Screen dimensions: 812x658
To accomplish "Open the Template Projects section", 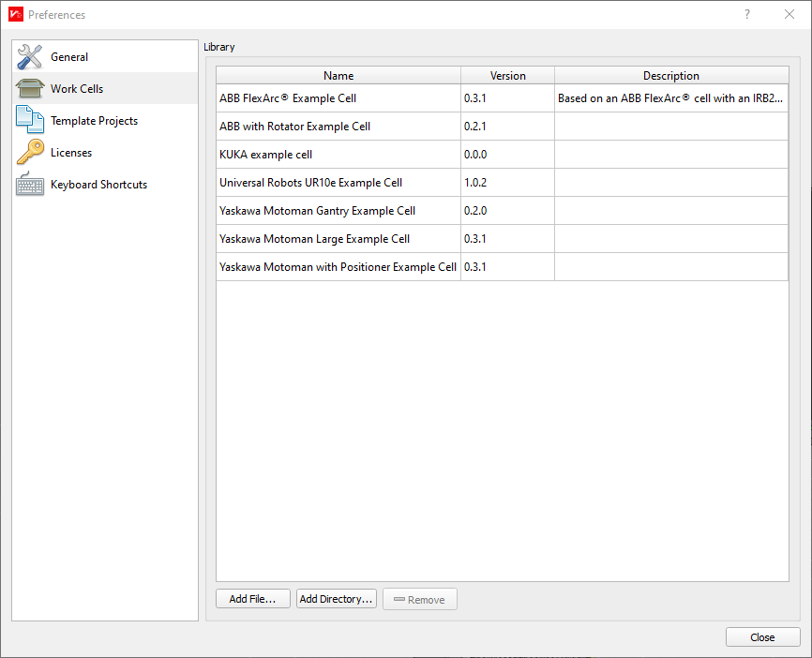I will (105, 121).
